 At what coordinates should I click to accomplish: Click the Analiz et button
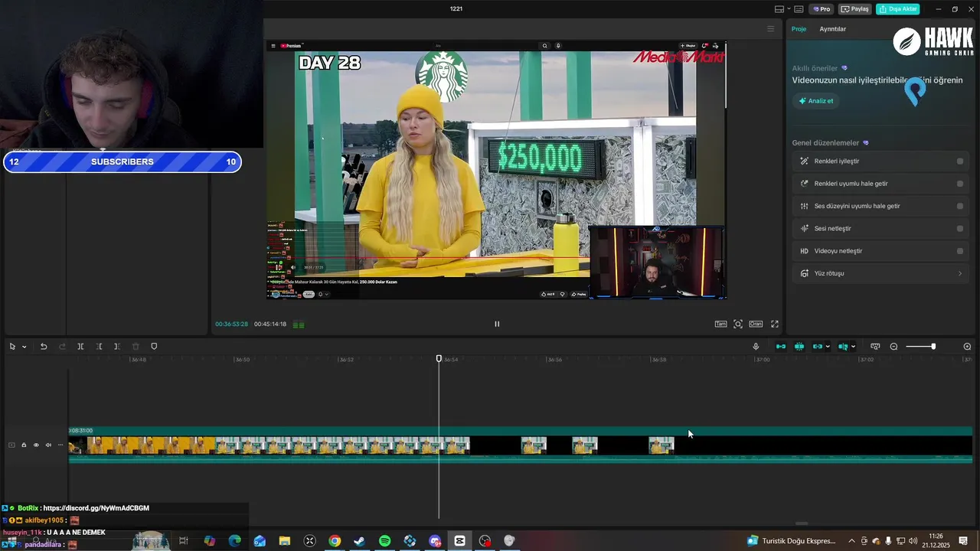[x=816, y=101]
